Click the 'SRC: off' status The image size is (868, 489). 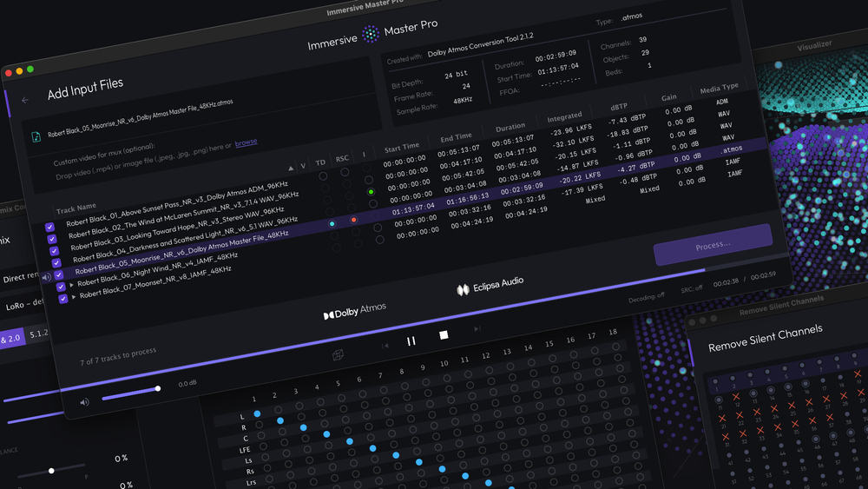[692, 289]
